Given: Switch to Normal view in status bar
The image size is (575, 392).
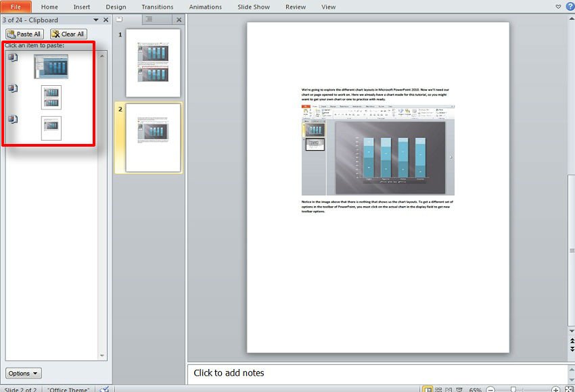Looking at the screenshot, I should pos(429,389).
